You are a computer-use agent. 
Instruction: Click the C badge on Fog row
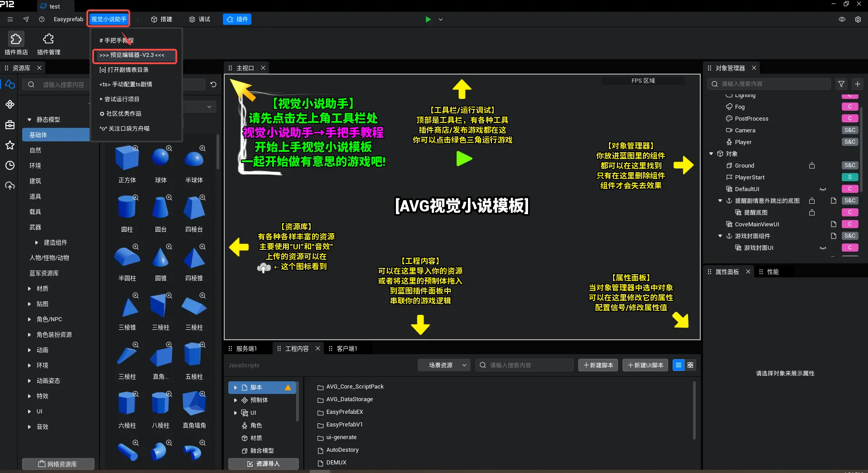[850, 107]
